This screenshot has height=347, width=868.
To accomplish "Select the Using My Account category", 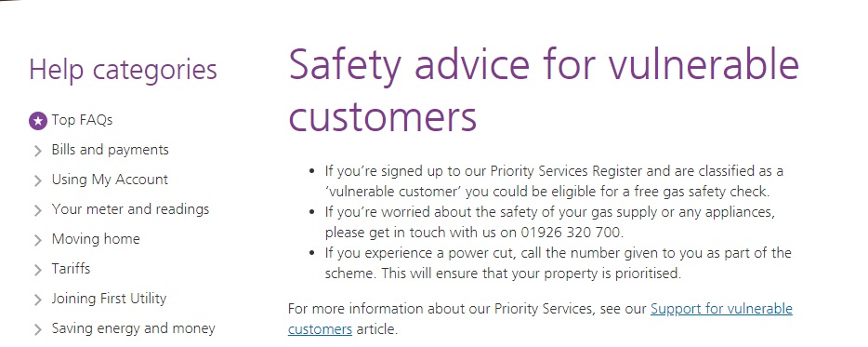I will coord(110,180).
